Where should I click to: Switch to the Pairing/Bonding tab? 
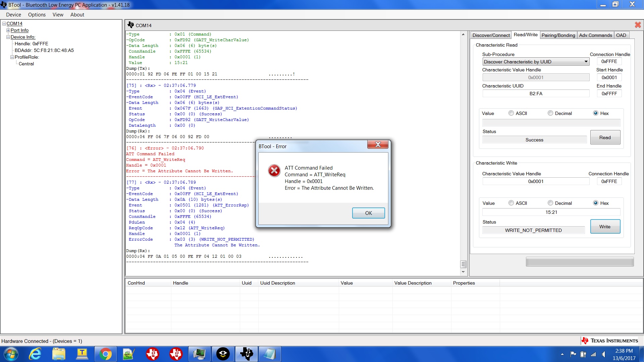(558, 35)
